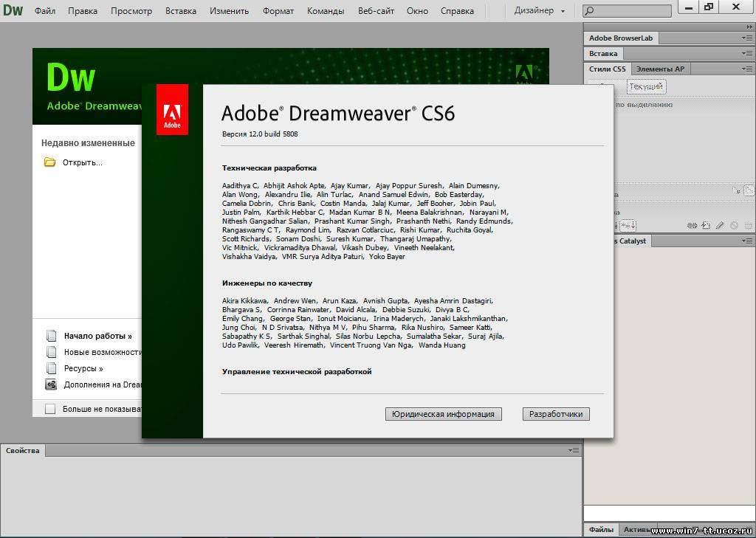Click the Открыть... link on welcome screen
This screenshot has width=756, height=538.
[83, 162]
